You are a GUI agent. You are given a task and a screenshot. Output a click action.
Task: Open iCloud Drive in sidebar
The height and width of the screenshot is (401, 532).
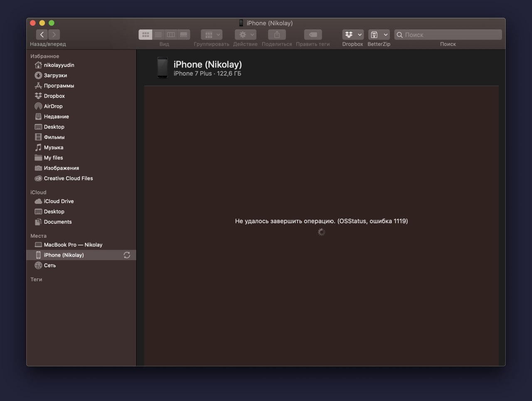[x=81, y=201]
